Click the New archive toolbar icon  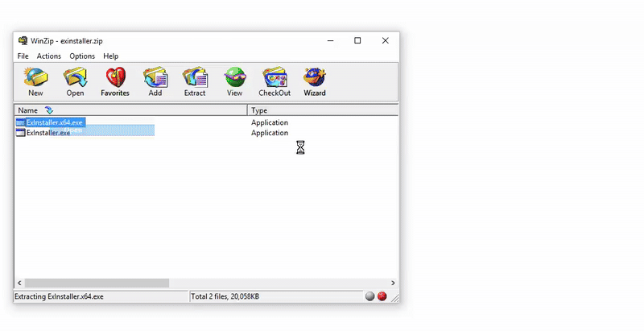click(x=35, y=81)
